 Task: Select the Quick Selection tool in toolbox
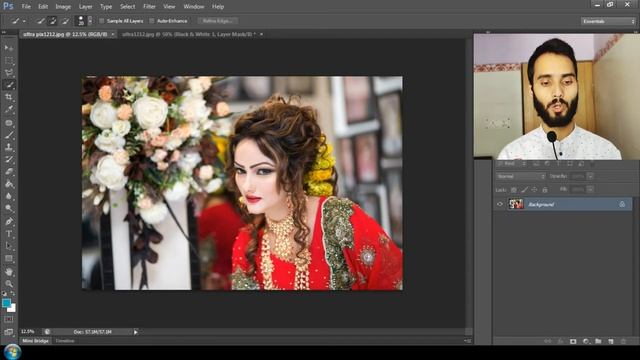pos(9,85)
